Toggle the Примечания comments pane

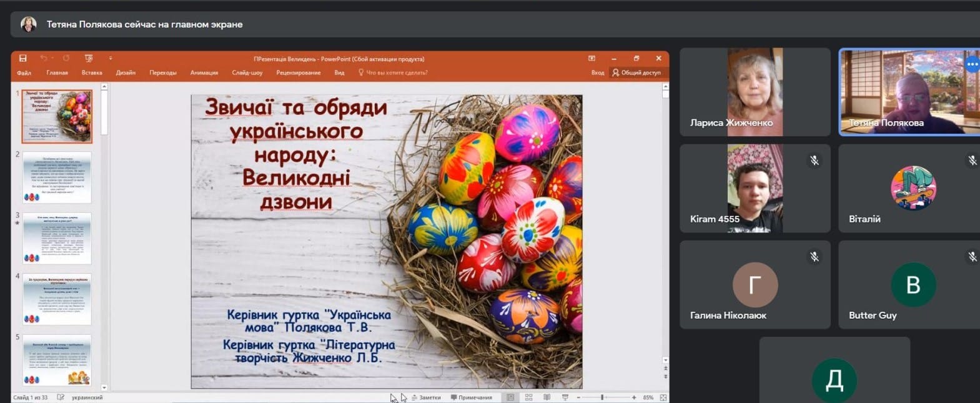click(x=472, y=397)
